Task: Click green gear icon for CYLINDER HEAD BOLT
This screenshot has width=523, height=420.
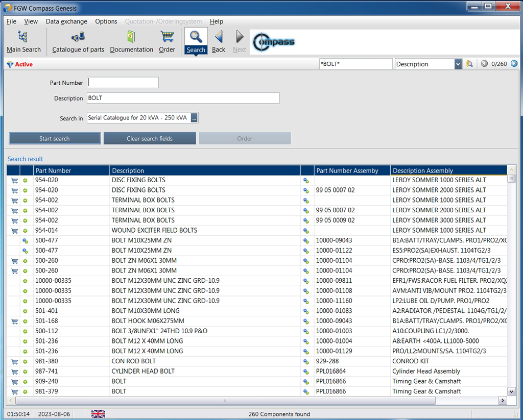Action: click(25, 372)
